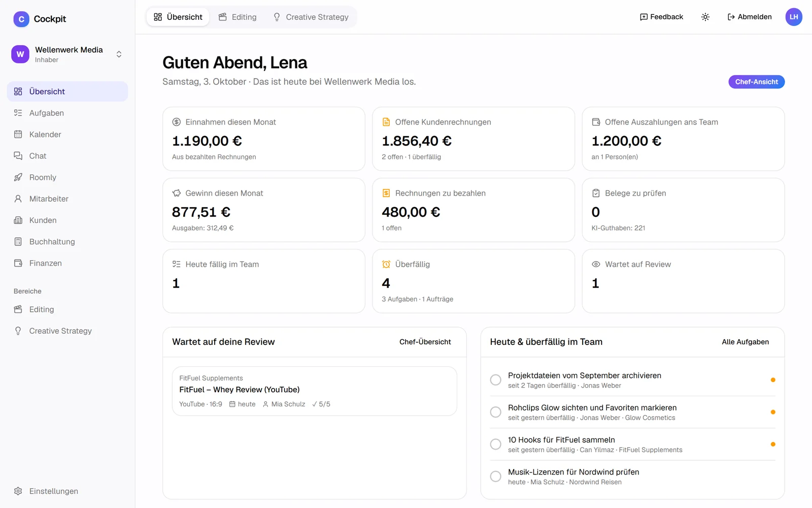Open Creative Strategy under Bereiche

tap(67, 331)
